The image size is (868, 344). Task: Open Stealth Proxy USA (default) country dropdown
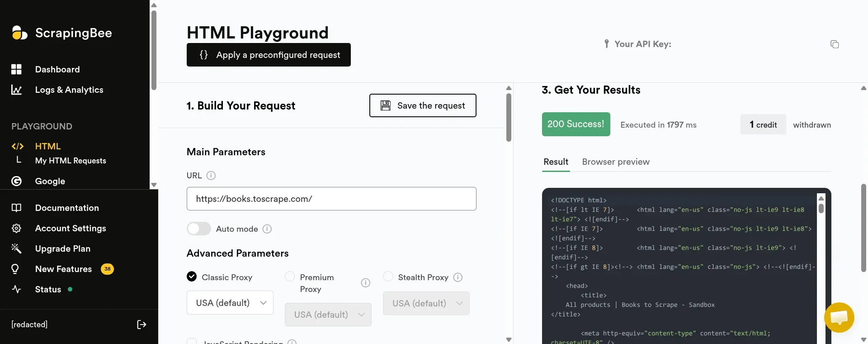tap(426, 303)
